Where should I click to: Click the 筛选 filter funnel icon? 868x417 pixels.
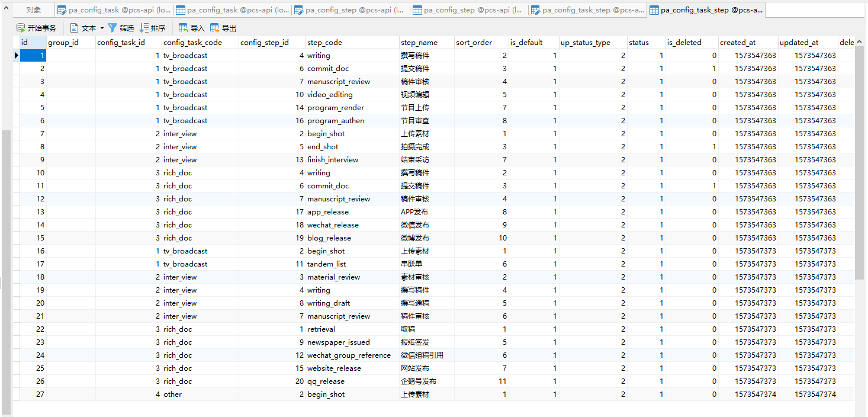pyautogui.click(x=112, y=28)
